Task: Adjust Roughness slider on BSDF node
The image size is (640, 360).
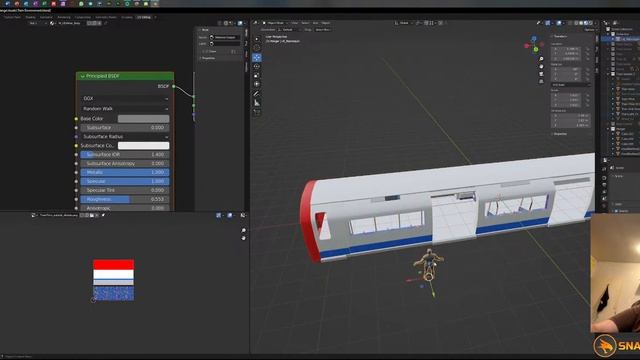Action: 125,199
